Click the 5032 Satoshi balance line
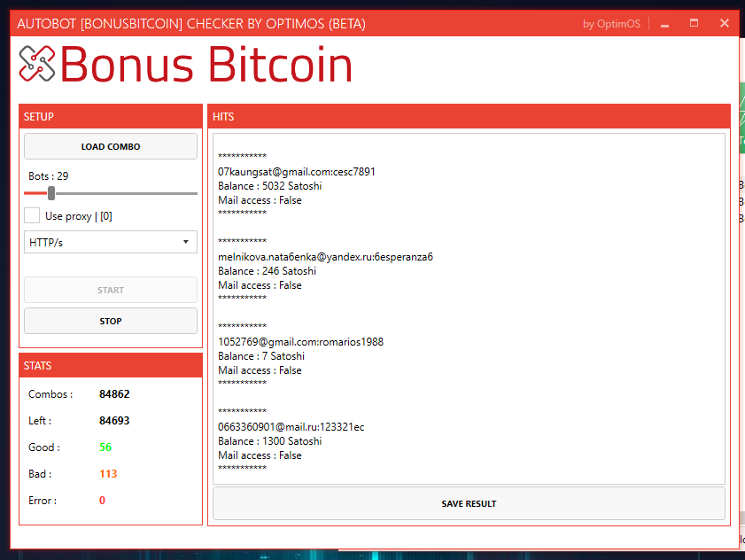745x560 pixels. click(270, 186)
